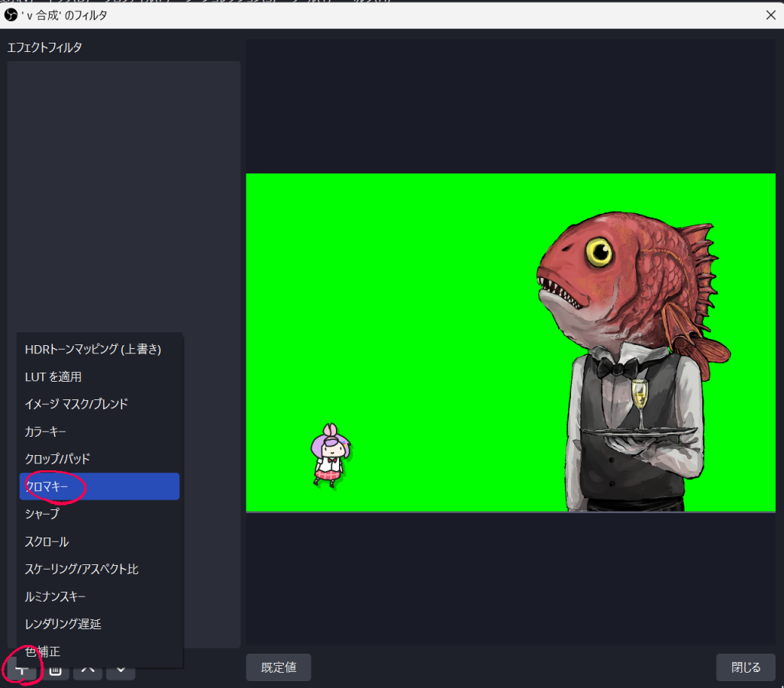Close the filter window with X
Screen dimensions: 784x688
pyautogui.click(x=770, y=15)
